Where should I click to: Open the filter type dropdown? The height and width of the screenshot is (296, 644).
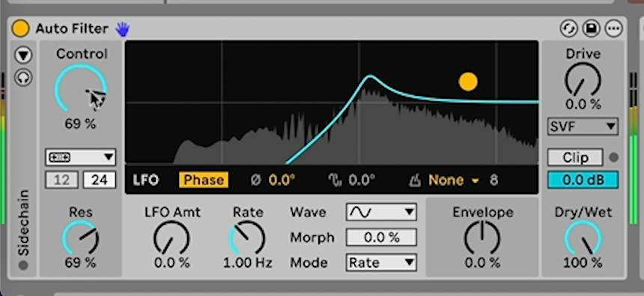tap(81, 157)
